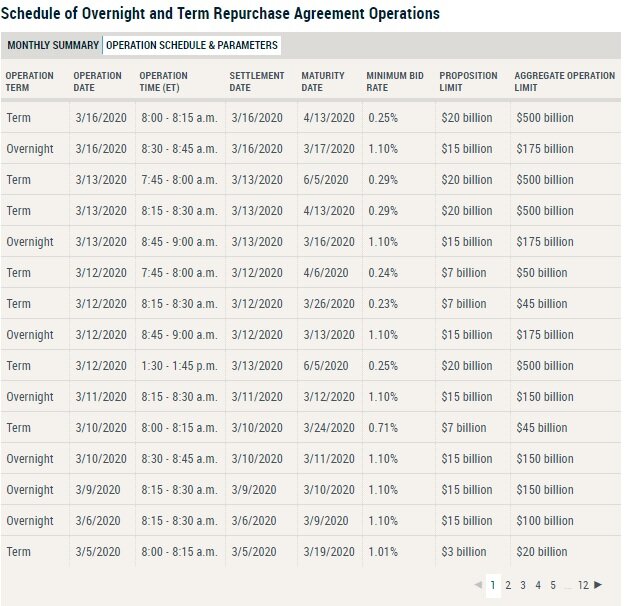
Task: Open page 3 in pagination
Action: coord(523,585)
